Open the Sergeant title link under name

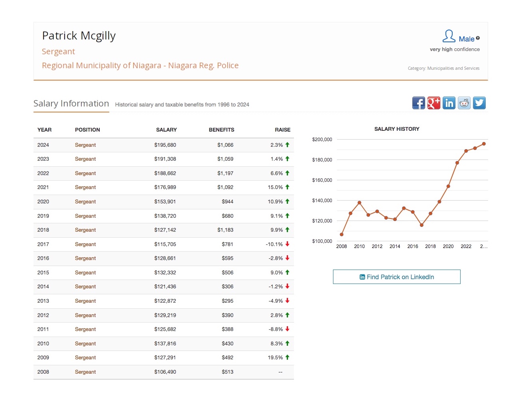pos(58,51)
